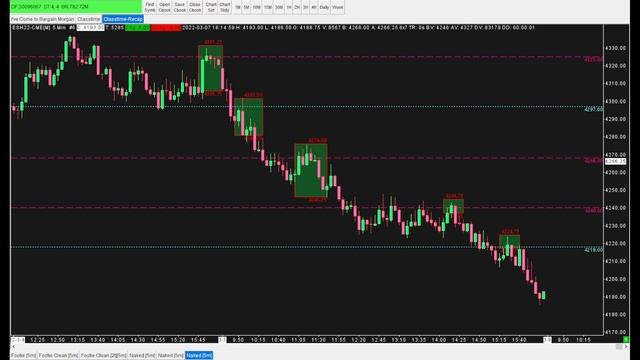The width and height of the screenshot is (640, 360).
Task: Click the 4240 magenta level label
Action: [x=593, y=211]
